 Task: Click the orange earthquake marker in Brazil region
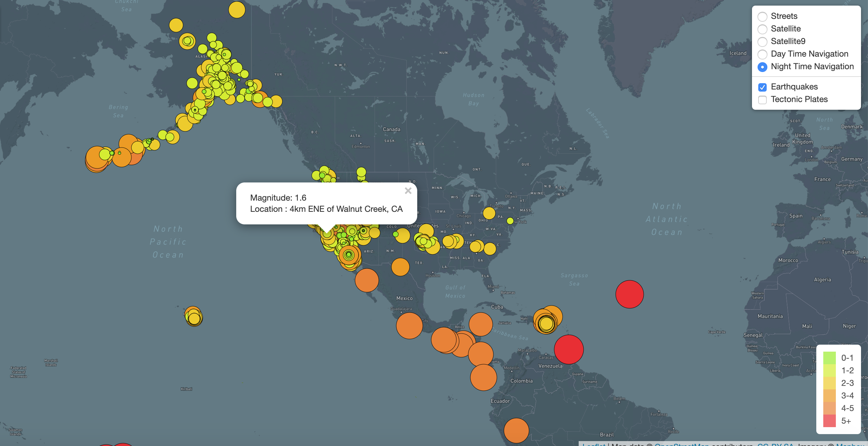click(516, 431)
